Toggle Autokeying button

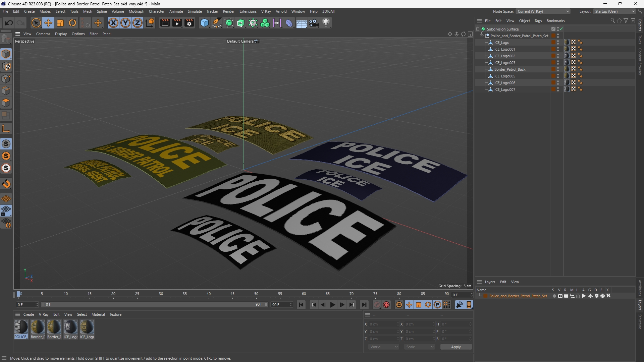386,305
